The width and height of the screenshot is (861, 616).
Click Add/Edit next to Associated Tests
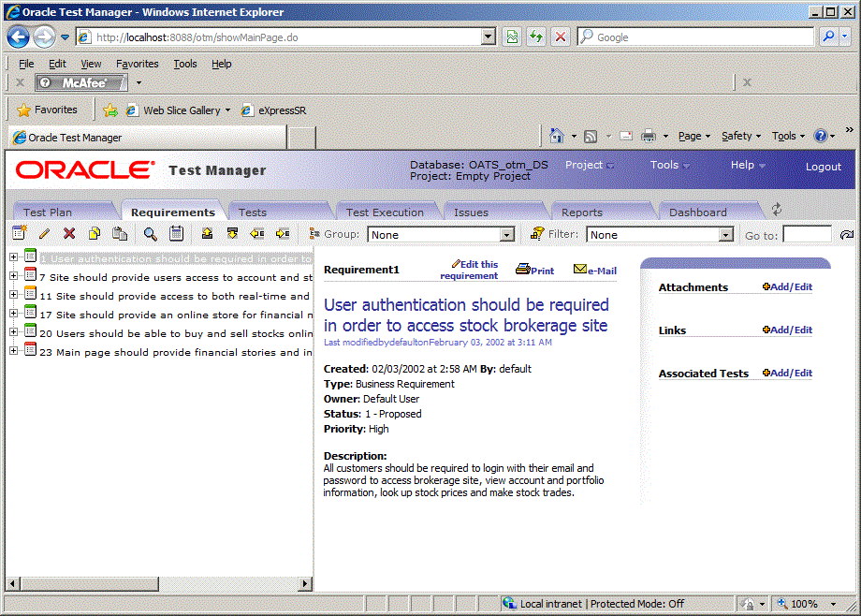pyautogui.click(x=787, y=373)
